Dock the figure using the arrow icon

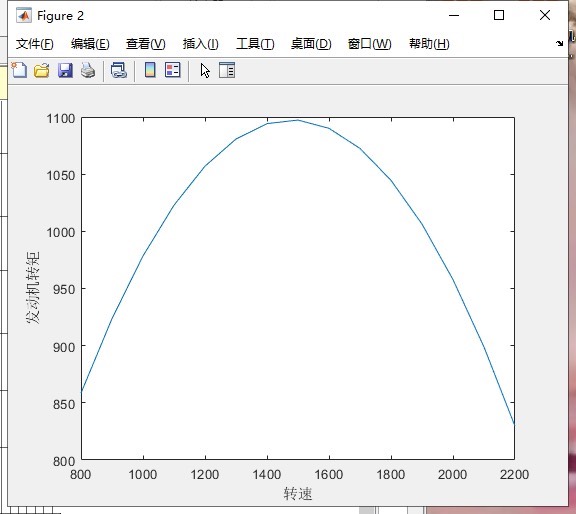(559, 43)
